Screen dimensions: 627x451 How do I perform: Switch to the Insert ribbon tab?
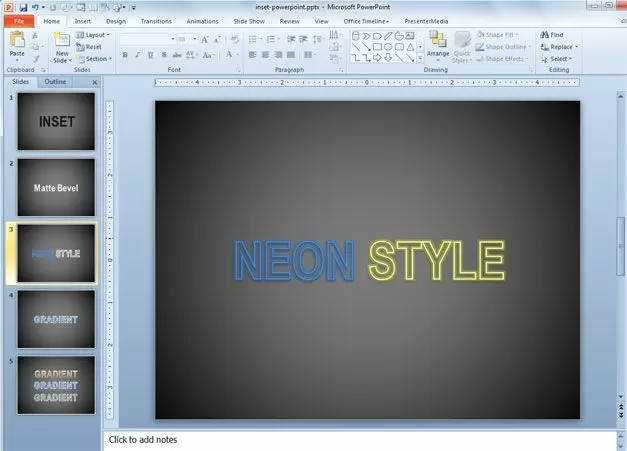tap(83, 21)
